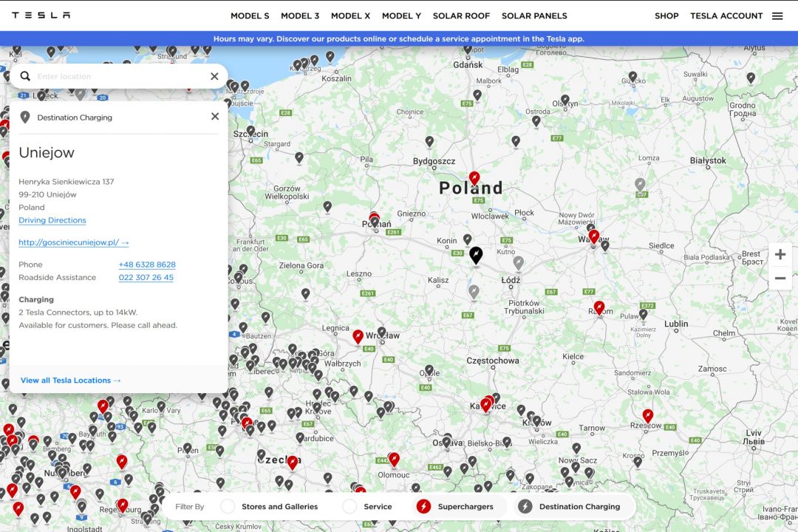
Task: Call phone number +48 6328 8628
Action: [147, 265]
